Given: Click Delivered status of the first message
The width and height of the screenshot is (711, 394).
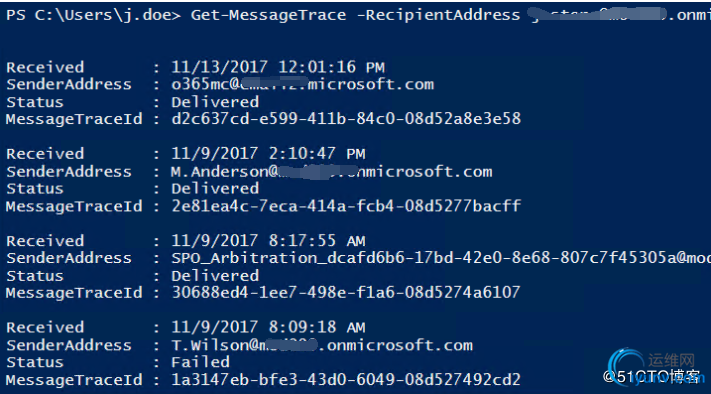Looking at the screenshot, I should coord(215,102).
